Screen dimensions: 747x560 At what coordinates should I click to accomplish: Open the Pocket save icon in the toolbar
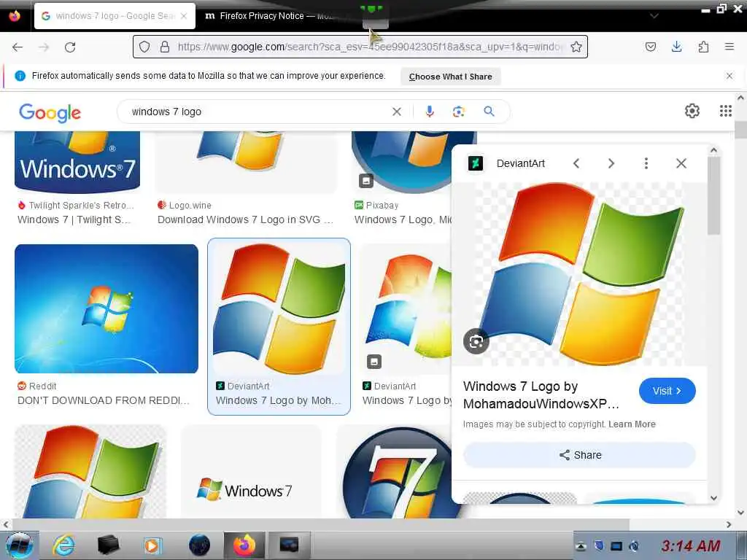(650, 47)
